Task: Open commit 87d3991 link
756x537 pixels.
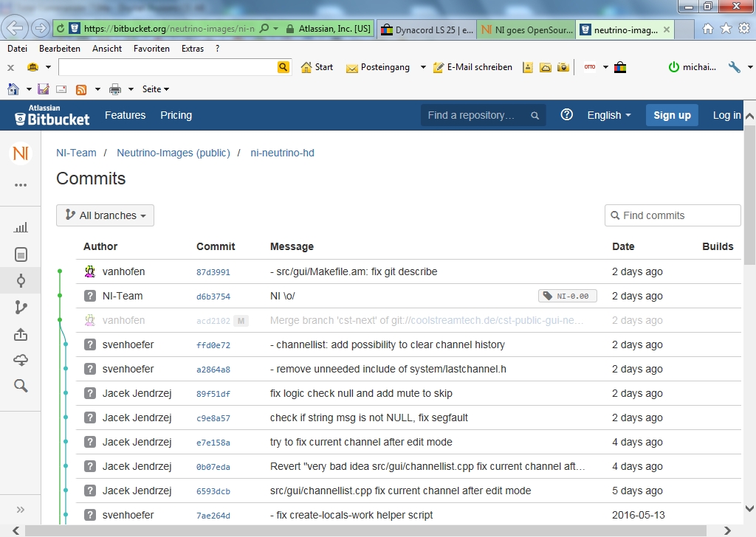Action: (x=213, y=272)
